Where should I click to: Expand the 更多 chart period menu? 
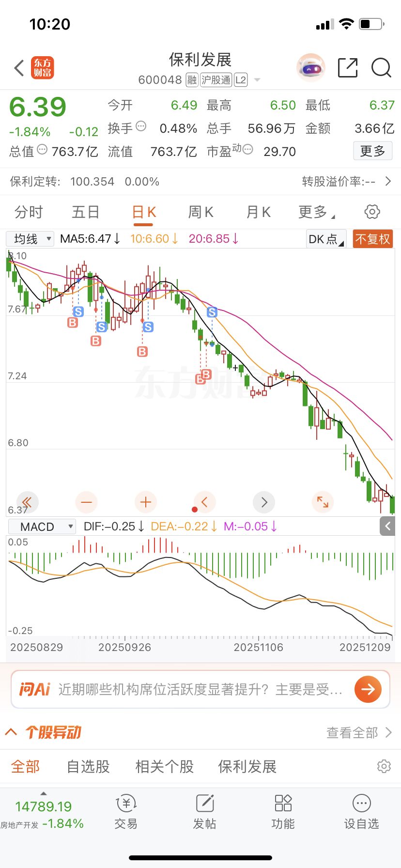pos(317,212)
